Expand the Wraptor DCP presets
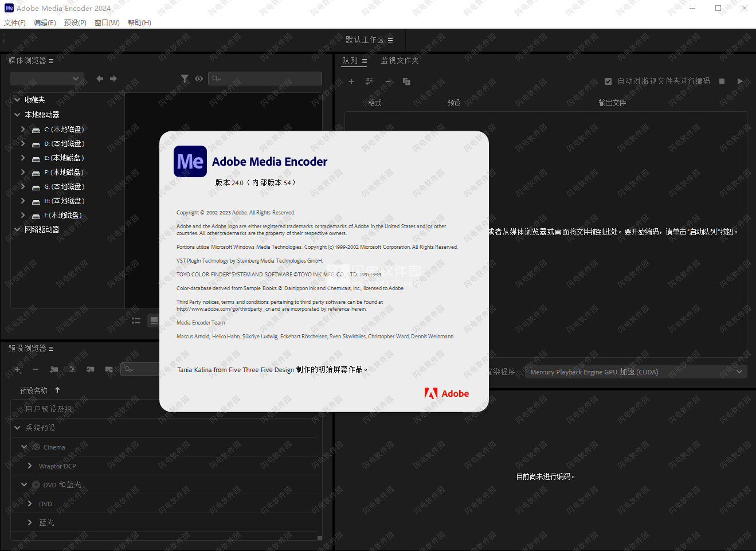Screen dimensions: 756x551 (30, 466)
